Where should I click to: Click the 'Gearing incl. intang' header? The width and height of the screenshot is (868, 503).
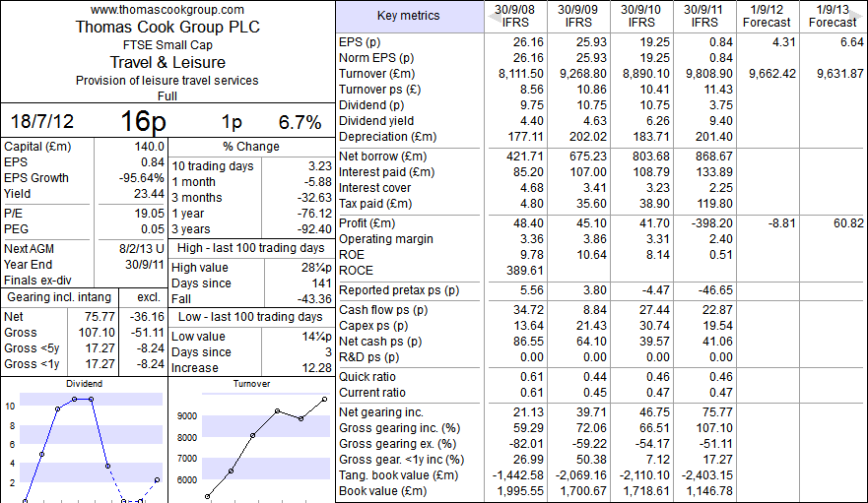tap(59, 297)
